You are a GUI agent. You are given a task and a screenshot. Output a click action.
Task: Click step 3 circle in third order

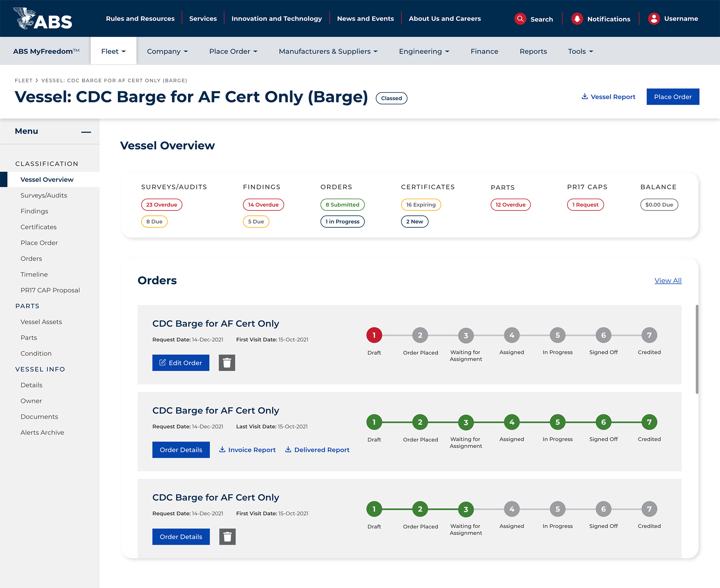pyautogui.click(x=466, y=509)
